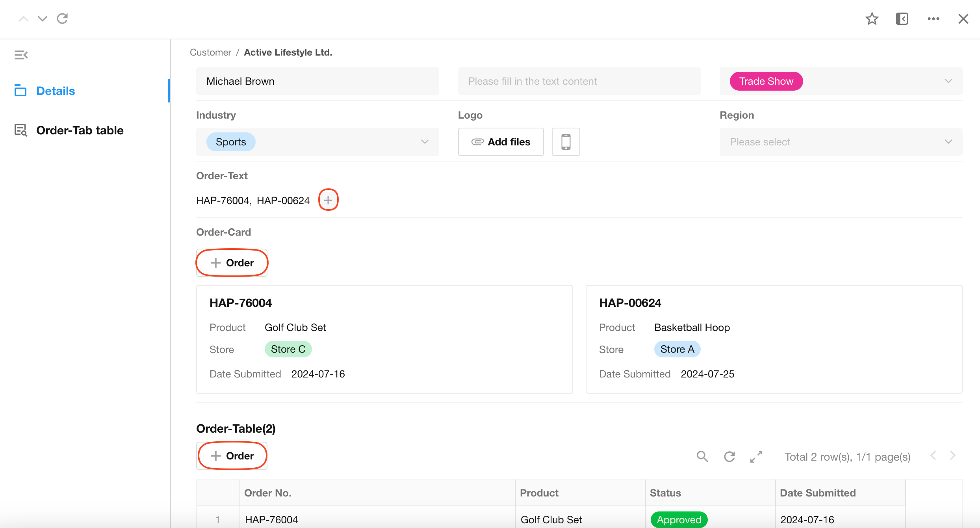
Task: Click the mobile phone upload icon
Action: tap(566, 142)
